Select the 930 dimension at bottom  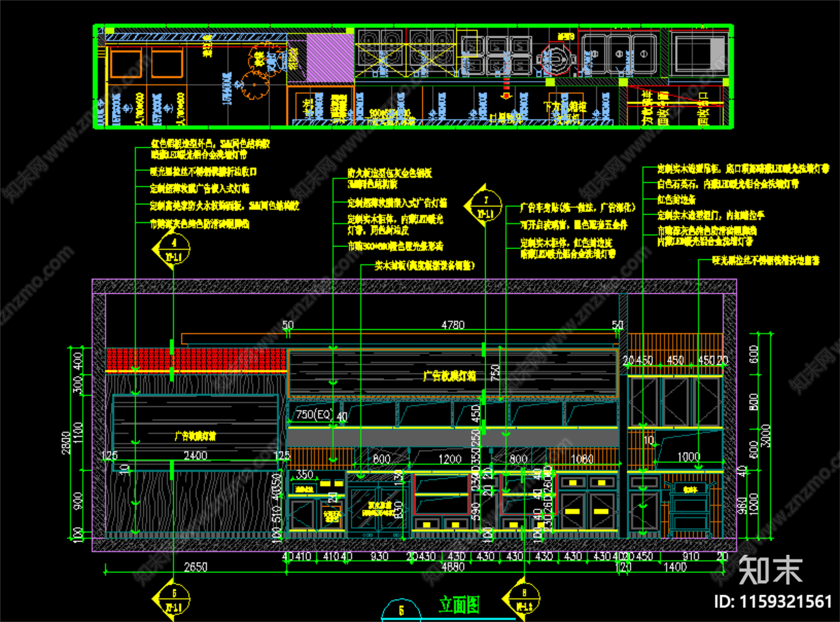379,556
